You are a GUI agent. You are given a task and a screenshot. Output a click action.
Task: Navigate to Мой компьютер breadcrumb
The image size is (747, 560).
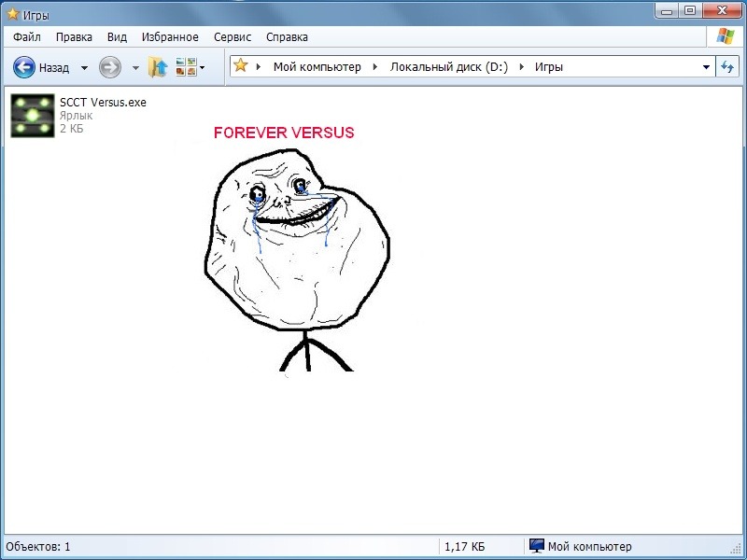coord(317,67)
